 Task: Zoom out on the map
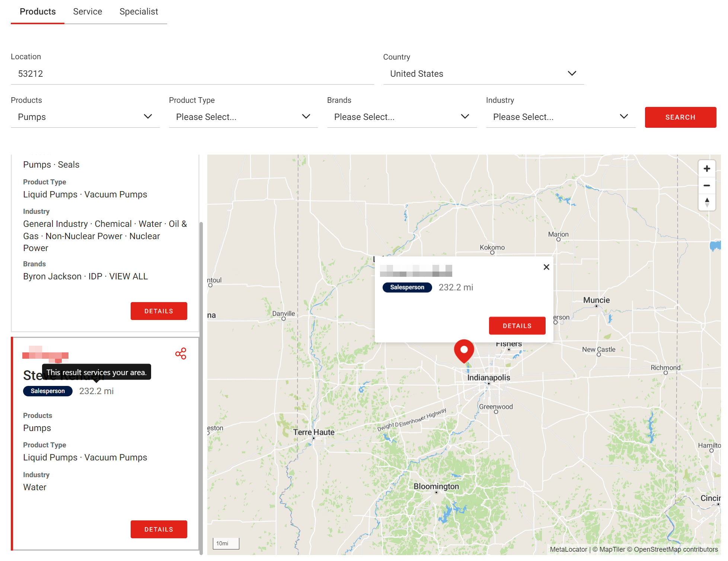[707, 185]
